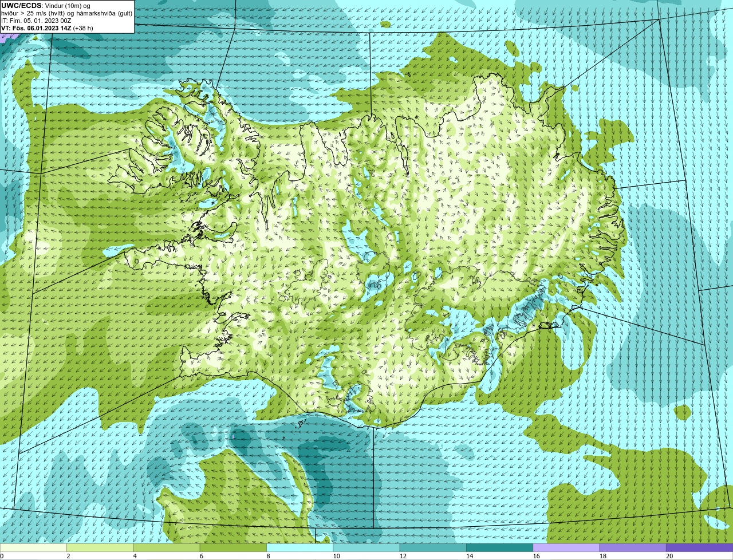Click the "UWC/ECDS: Vindur (10m) og" title line
This screenshot has height=560, width=733.
pos(46,6)
